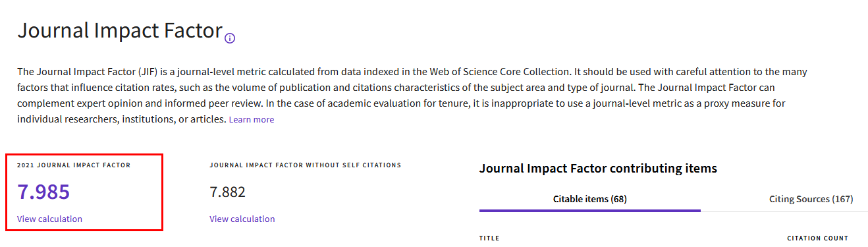This screenshot has width=868, height=247.
Task: Click the info icon beside Journal Impact Factor
Action: pos(230,38)
